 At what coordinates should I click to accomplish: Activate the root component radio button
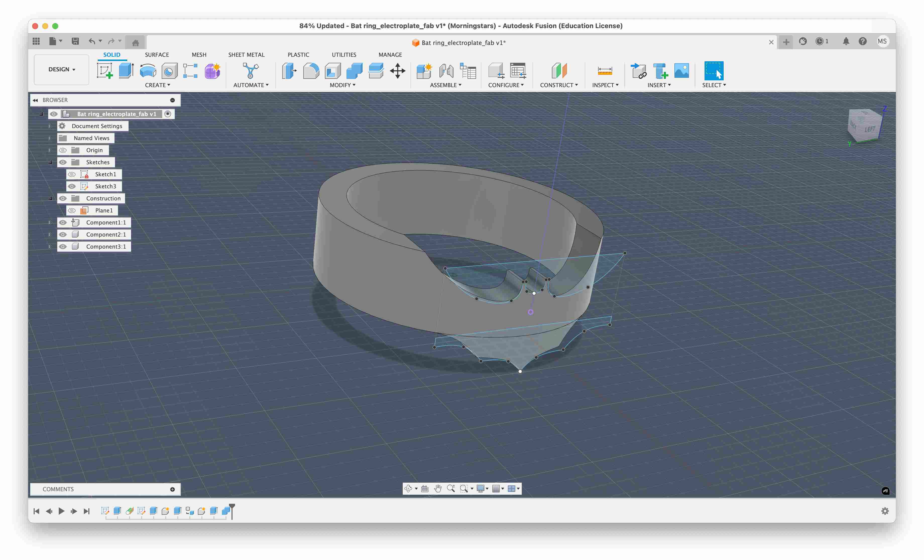168,114
